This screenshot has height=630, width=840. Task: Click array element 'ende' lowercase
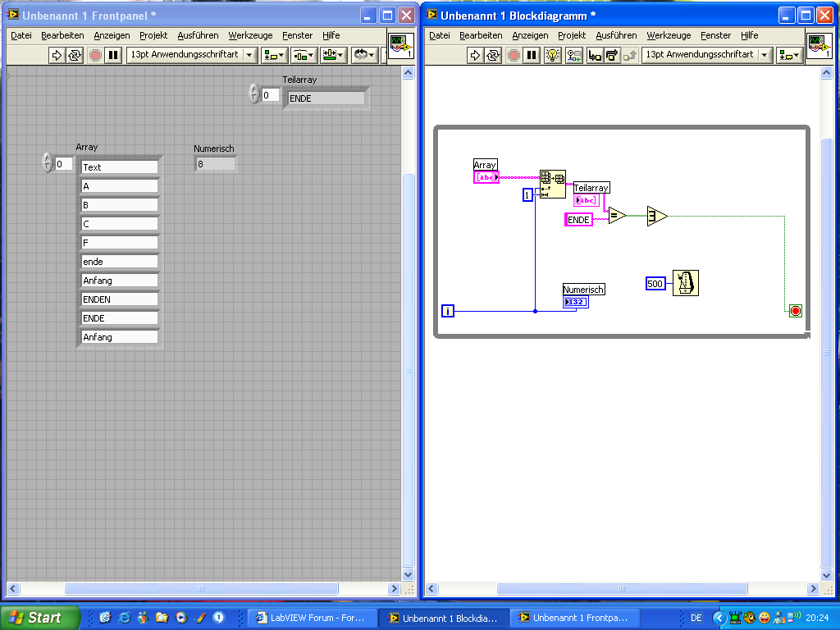120,262
